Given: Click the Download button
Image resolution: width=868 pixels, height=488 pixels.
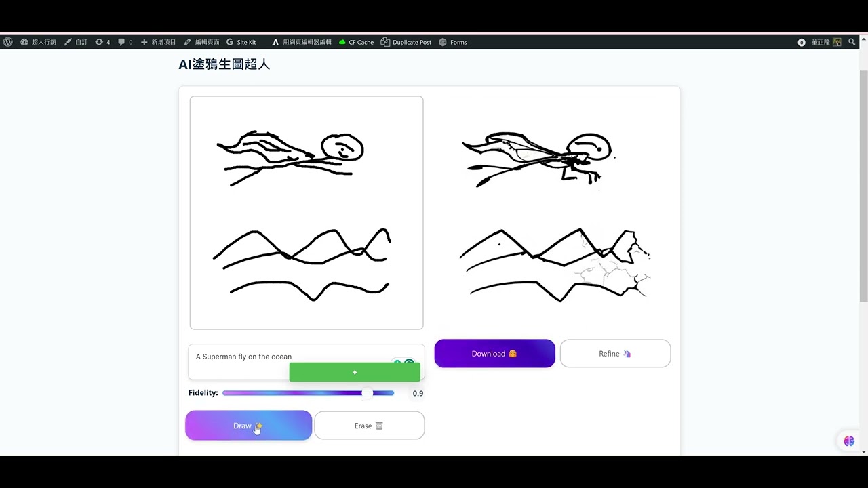Looking at the screenshot, I should click(494, 354).
